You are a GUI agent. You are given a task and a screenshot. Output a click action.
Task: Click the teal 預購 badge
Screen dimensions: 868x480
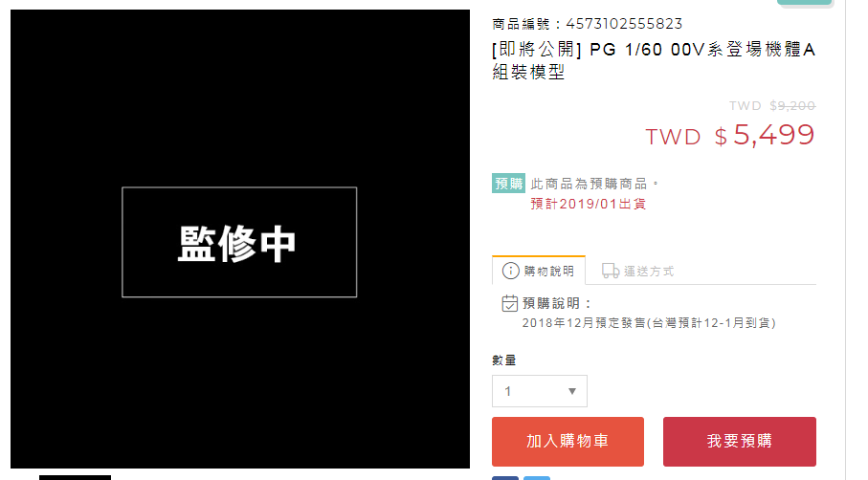tap(508, 184)
